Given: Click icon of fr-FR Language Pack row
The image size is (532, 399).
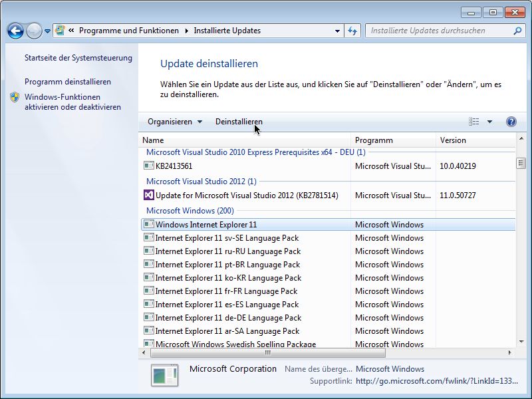Looking at the screenshot, I should coord(148,291).
